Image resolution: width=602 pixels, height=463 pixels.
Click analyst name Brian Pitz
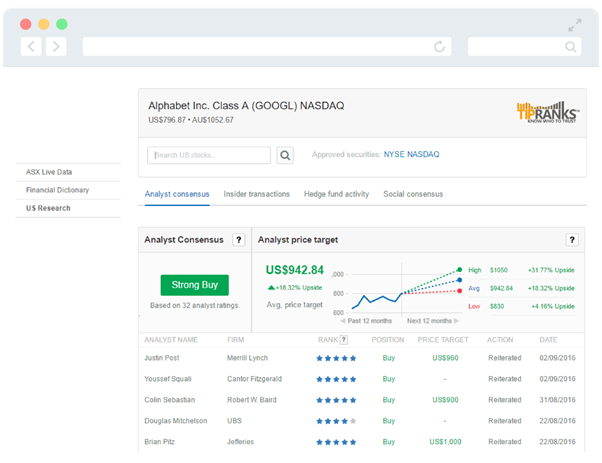click(x=159, y=442)
